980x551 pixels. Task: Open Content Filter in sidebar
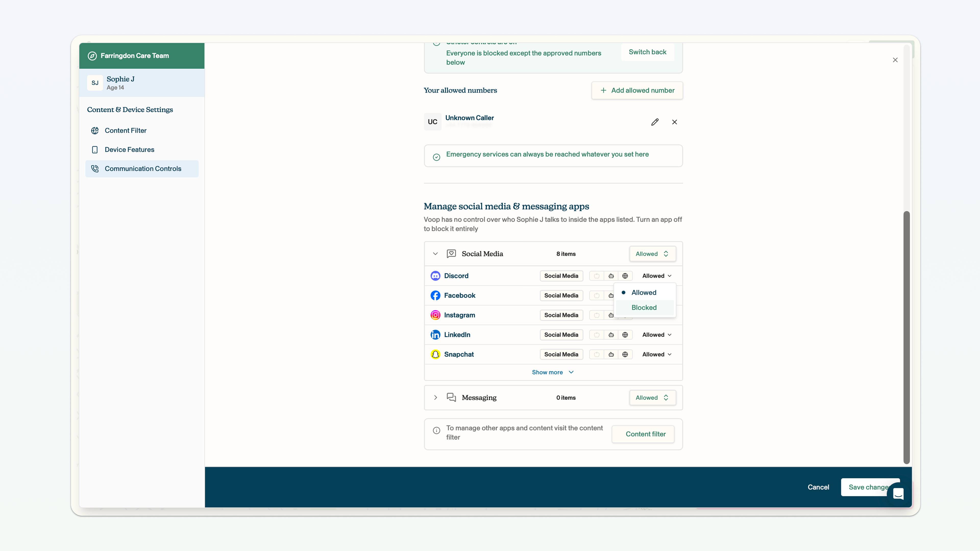(x=142, y=131)
